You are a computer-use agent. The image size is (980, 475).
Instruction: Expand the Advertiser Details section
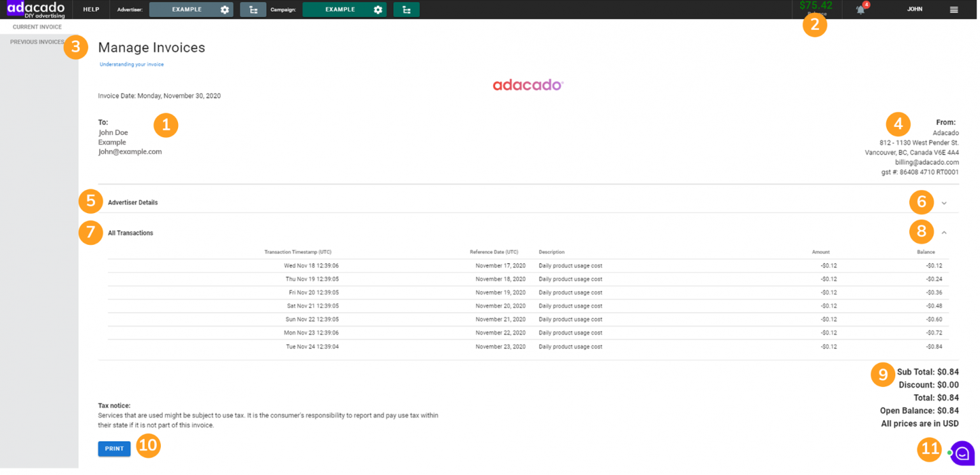point(944,202)
